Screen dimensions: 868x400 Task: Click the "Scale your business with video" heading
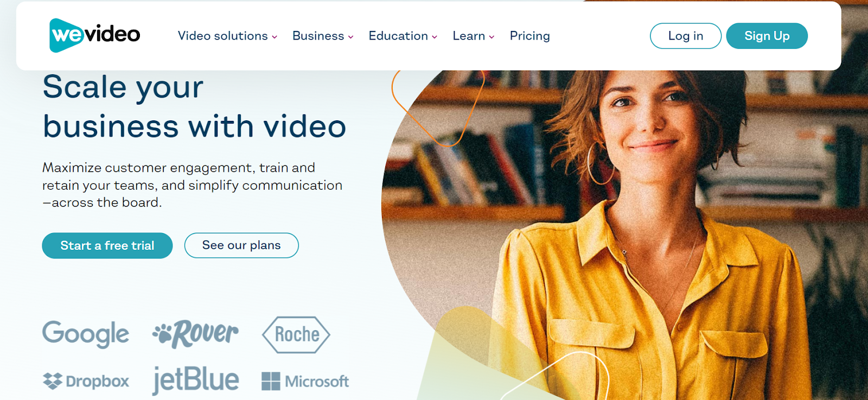pos(194,107)
